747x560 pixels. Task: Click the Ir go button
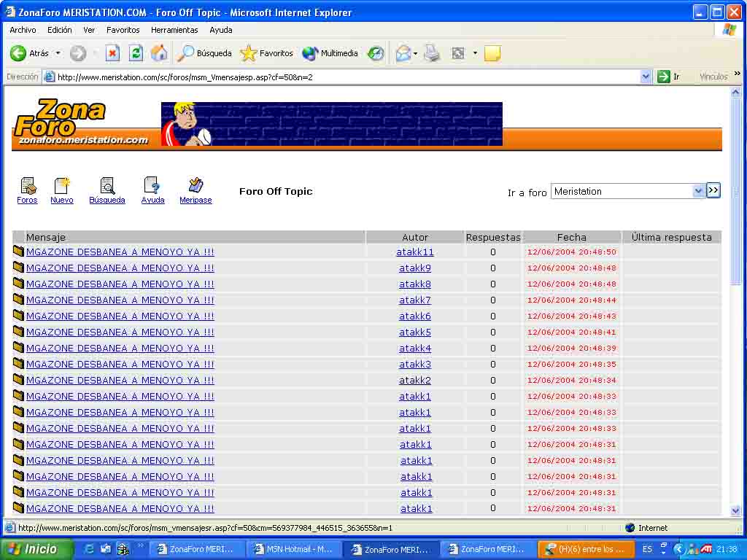point(668,77)
